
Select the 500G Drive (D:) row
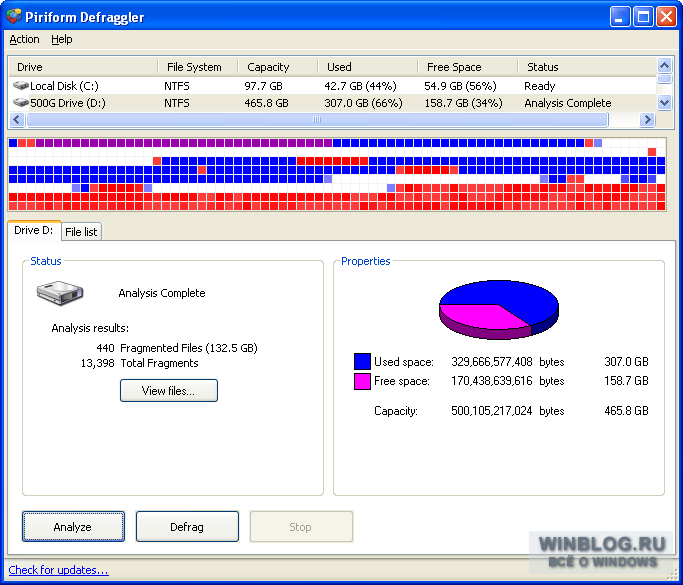click(x=332, y=103)
